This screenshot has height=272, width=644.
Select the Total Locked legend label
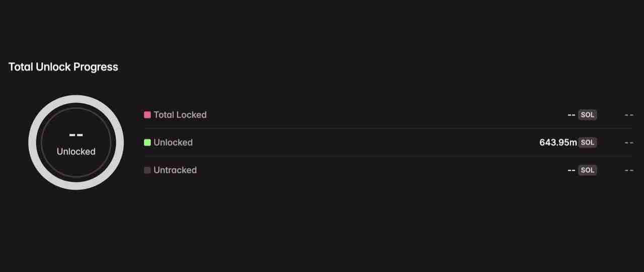click(180, 115)
